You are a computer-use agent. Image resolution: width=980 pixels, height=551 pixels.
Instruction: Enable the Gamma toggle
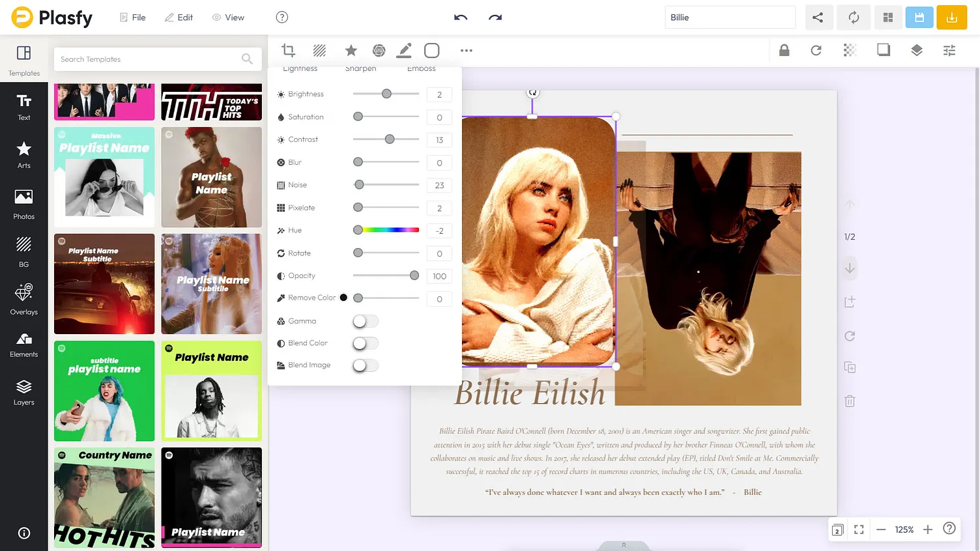365,321
